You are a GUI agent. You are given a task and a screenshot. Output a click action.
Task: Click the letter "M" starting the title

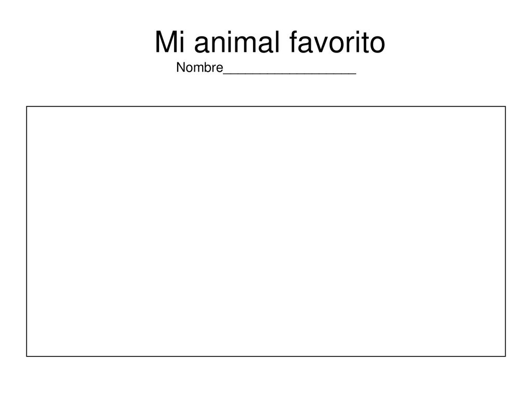[165, 42]
